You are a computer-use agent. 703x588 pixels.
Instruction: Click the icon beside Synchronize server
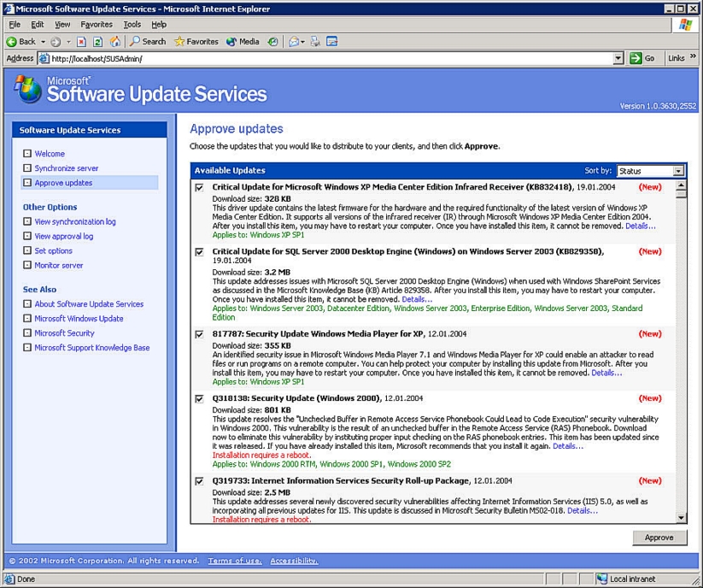coord(27,168)
